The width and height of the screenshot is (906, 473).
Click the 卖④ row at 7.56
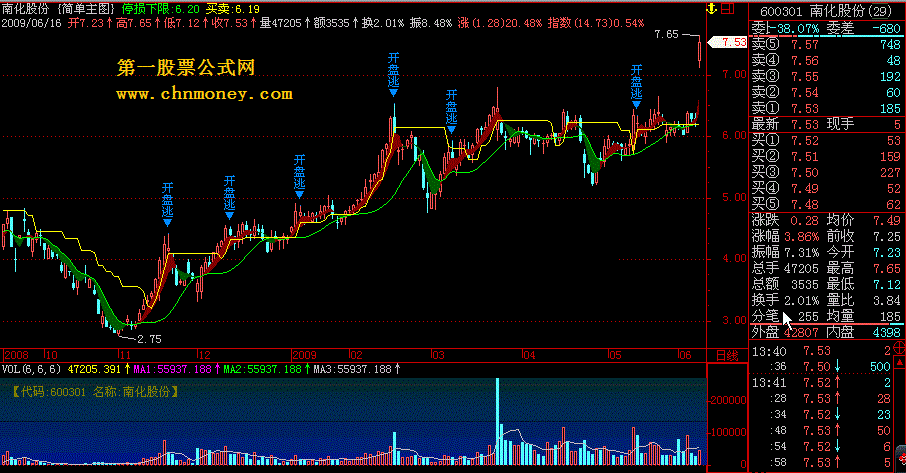(827, 61)
